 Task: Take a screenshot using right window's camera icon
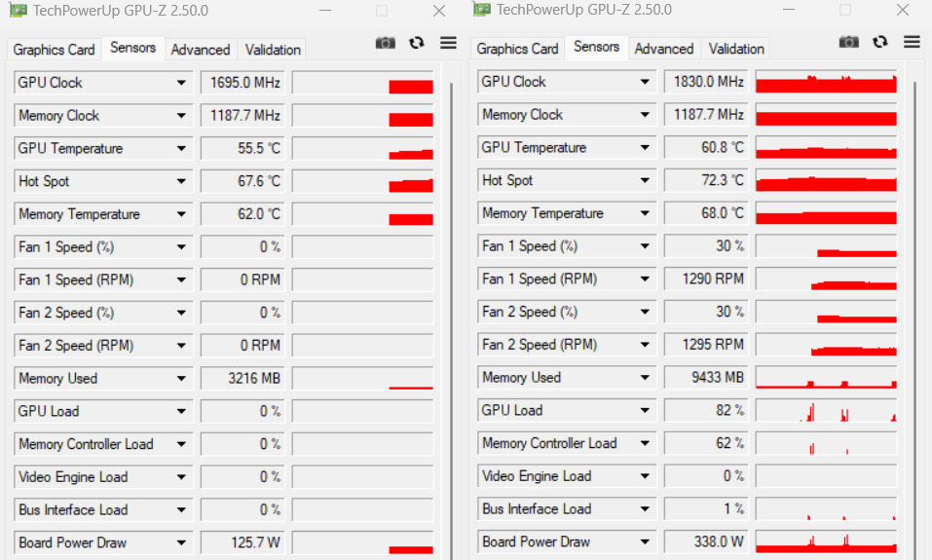point(849,42)
